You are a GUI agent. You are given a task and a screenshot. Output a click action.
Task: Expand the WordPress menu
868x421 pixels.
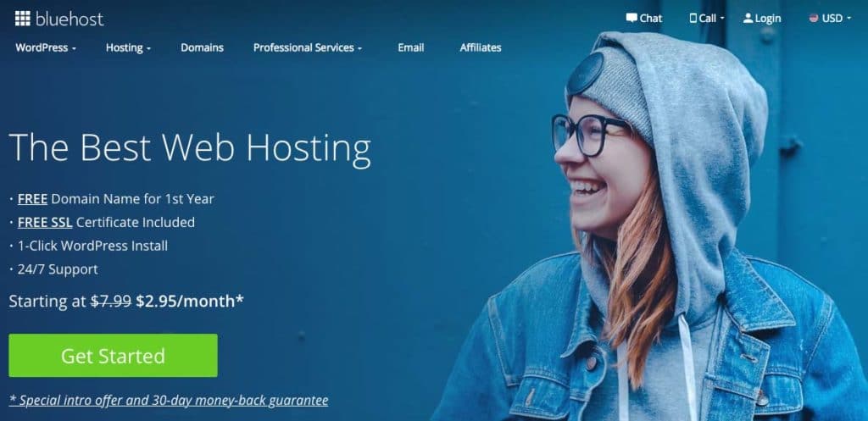[46, 47]
